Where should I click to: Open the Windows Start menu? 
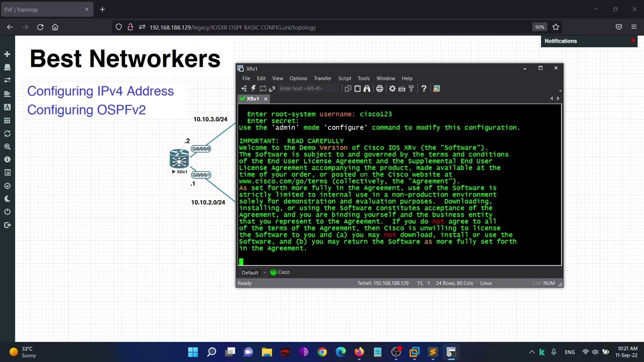point(193,352)
